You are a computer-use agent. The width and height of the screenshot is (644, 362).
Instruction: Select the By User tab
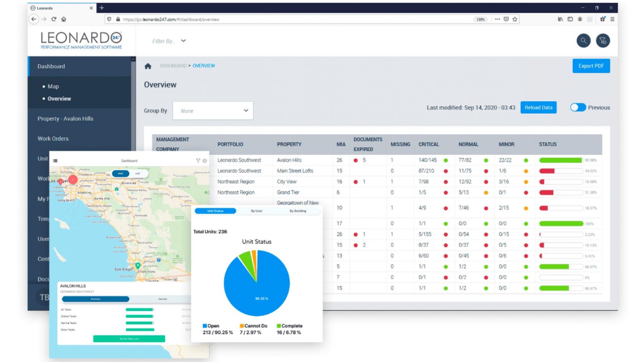coord(256,211)
